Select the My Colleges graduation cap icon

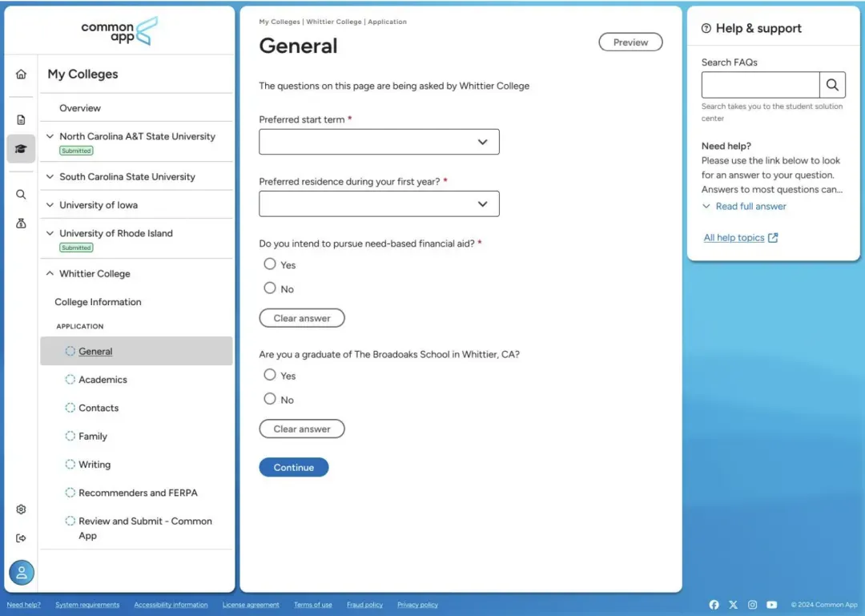pyautogui.click(x=21, y=148)
